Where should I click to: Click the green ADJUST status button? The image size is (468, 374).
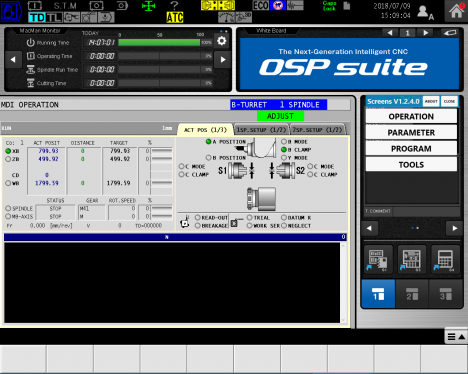(x=280, y=116)
